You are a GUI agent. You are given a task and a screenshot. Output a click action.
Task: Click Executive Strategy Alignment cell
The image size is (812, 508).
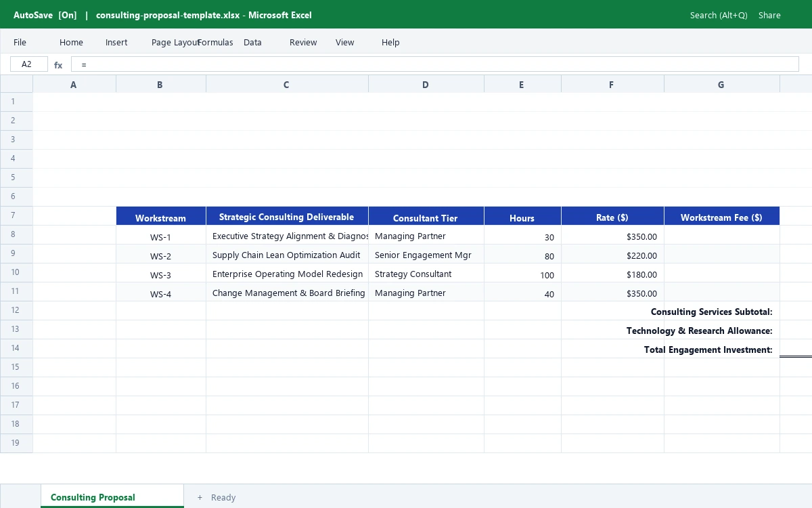click(287, 235)
